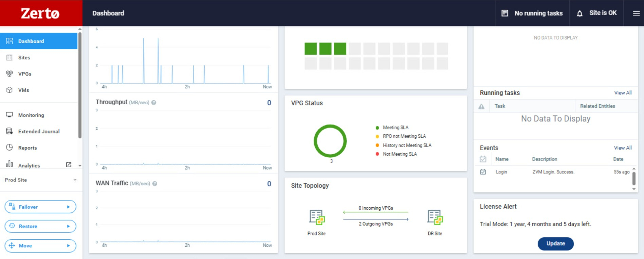
Task: Expand the Failover button arrow
Action: (x=68, y=207)
